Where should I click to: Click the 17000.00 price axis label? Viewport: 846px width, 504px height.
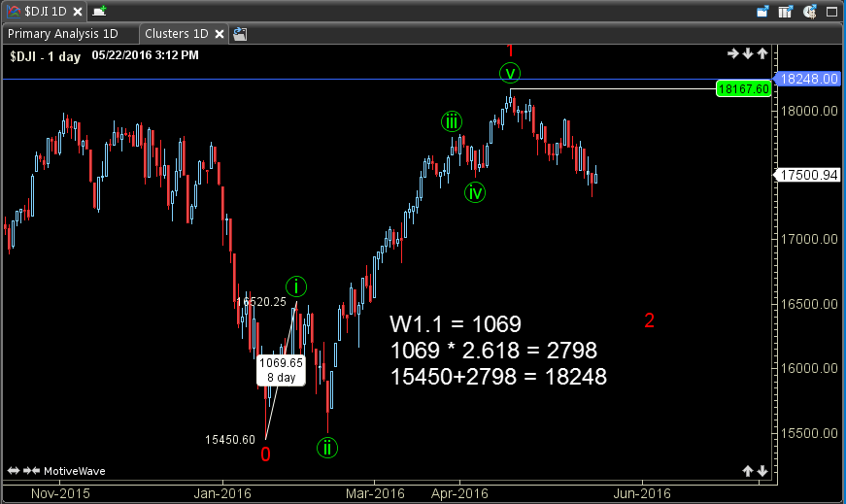(809, 239)
